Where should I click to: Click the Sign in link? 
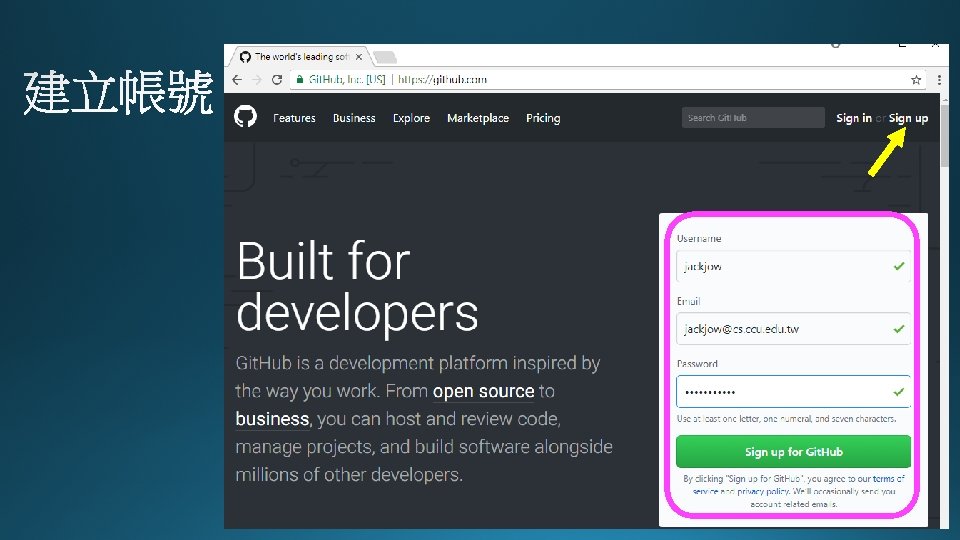[854, 118]
